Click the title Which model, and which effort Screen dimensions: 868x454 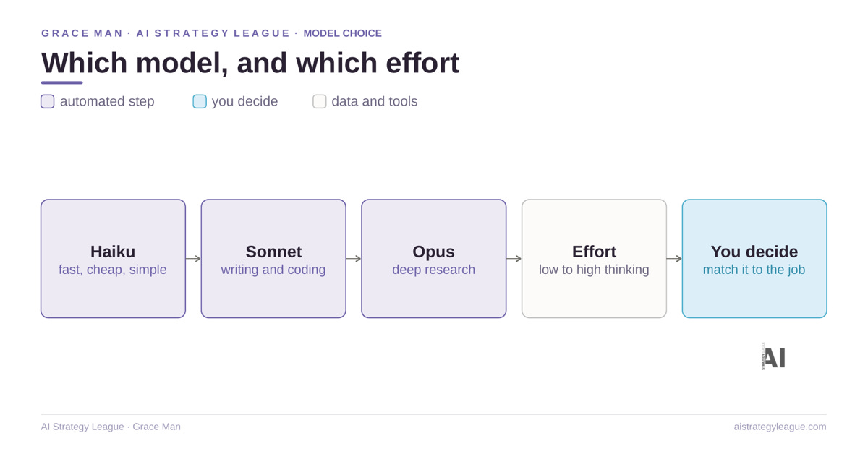point(250,63)
